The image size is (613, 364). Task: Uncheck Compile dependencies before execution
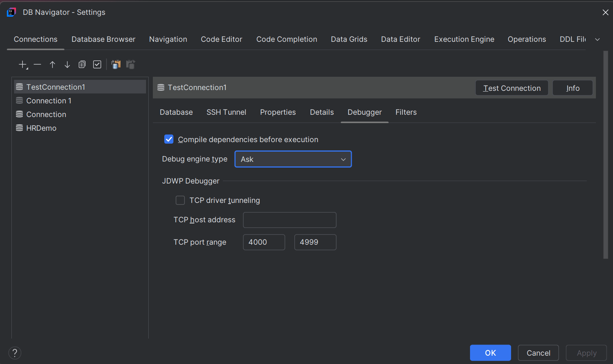(x=168, y=139)
